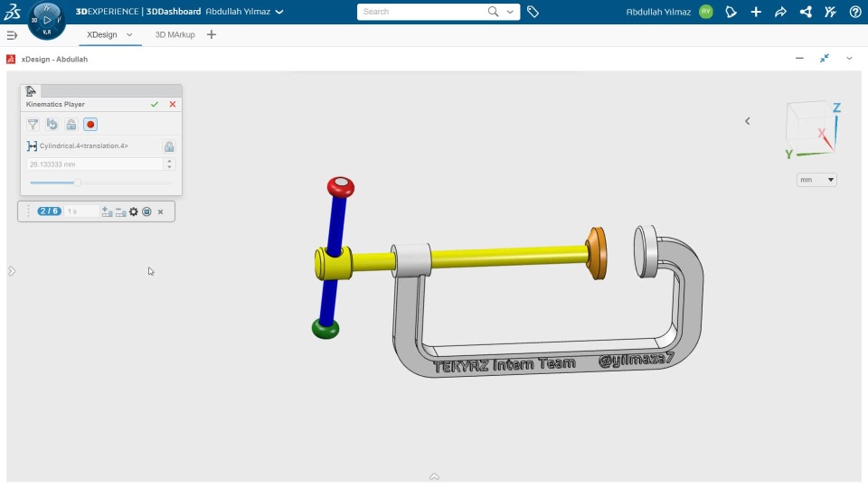Click the translation slider handle

pos(78,183)
